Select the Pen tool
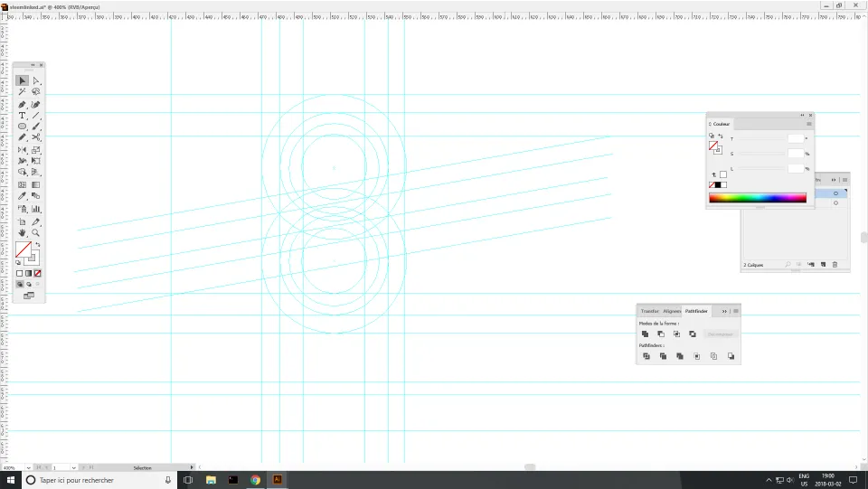The height and width of the screenshot is (489, 868). point(22,105)
